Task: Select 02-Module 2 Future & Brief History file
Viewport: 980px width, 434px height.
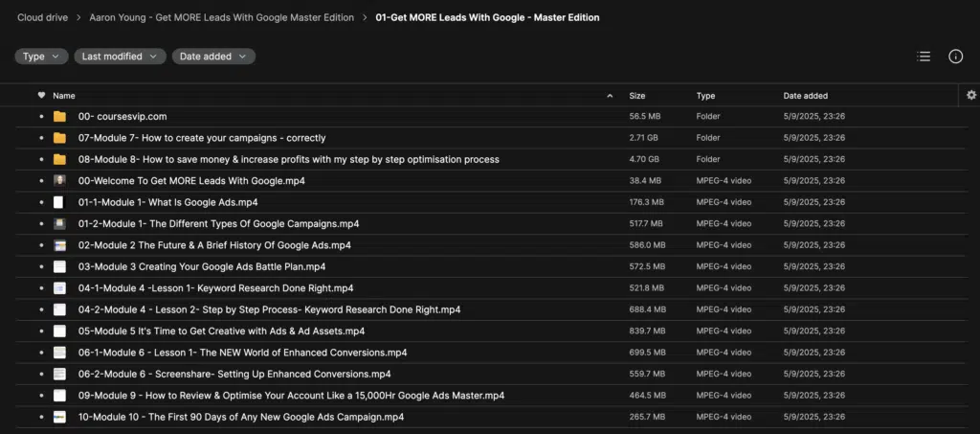Action: click(214, 245)
